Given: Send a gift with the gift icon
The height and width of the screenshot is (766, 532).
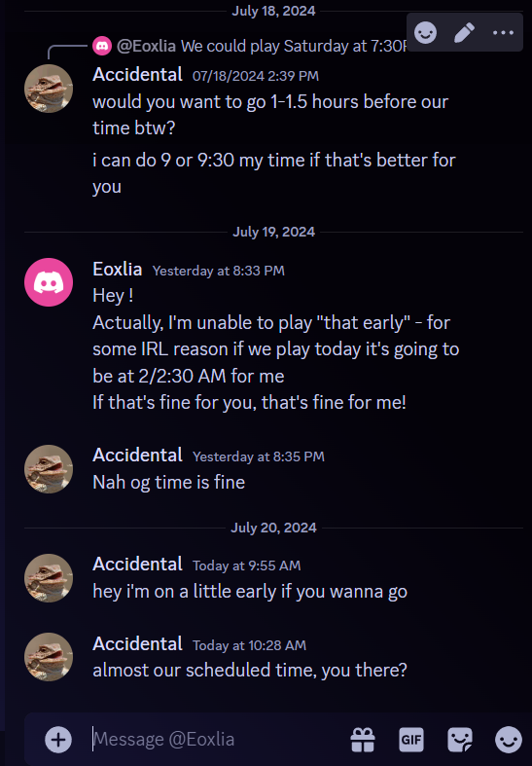Looking at the screenshot, I should (x=363, y=739).
